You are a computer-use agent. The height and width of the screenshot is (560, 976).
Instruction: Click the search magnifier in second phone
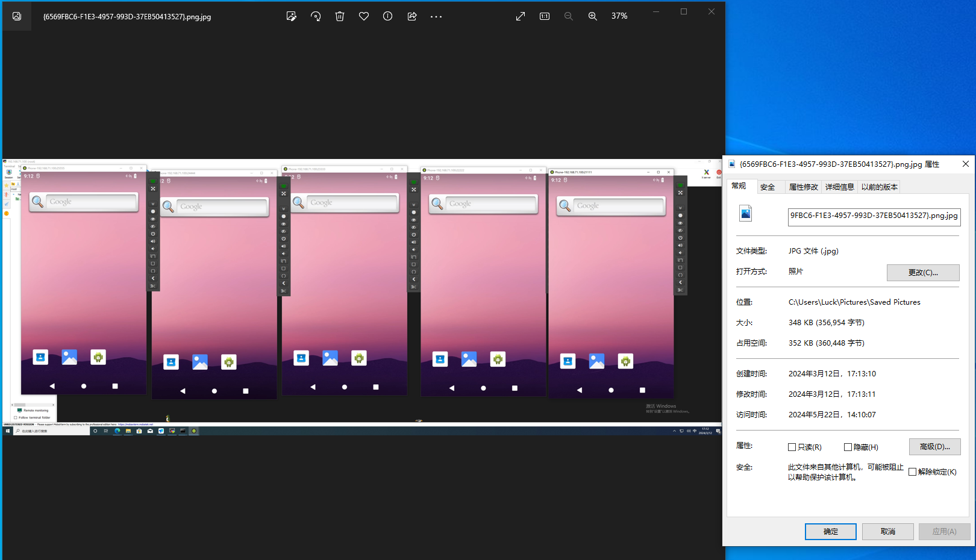point(168,207)
